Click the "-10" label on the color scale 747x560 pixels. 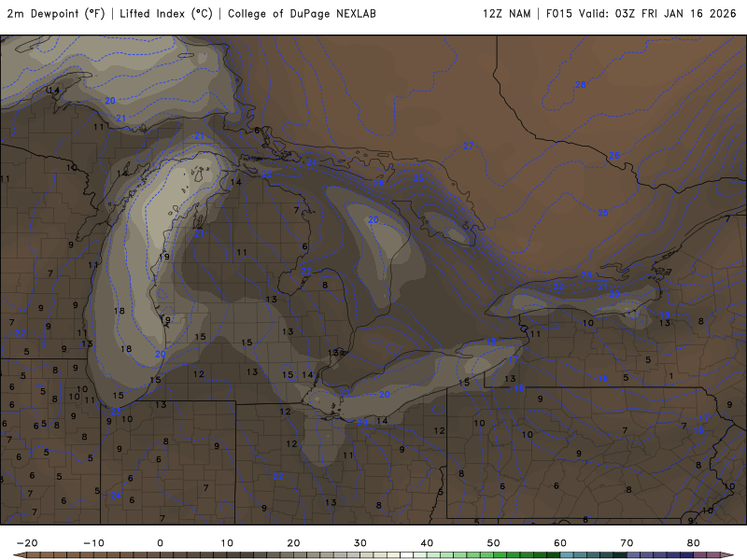pyautogui.click(x=93, y=543)
